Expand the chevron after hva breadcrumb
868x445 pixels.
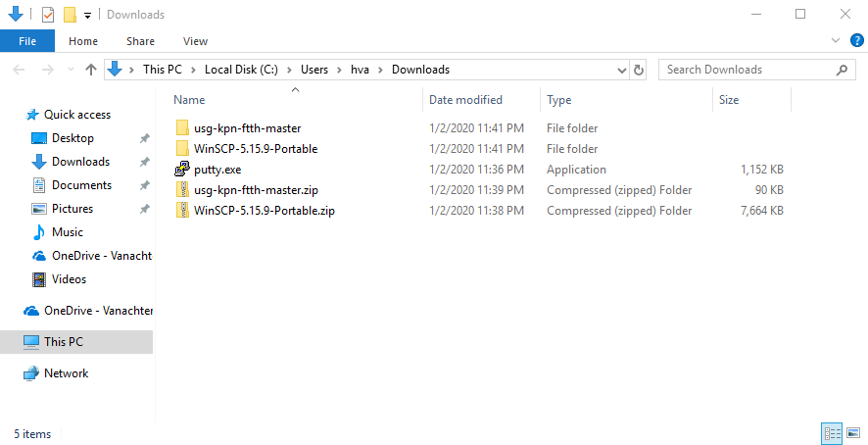(x=380, y=70)
